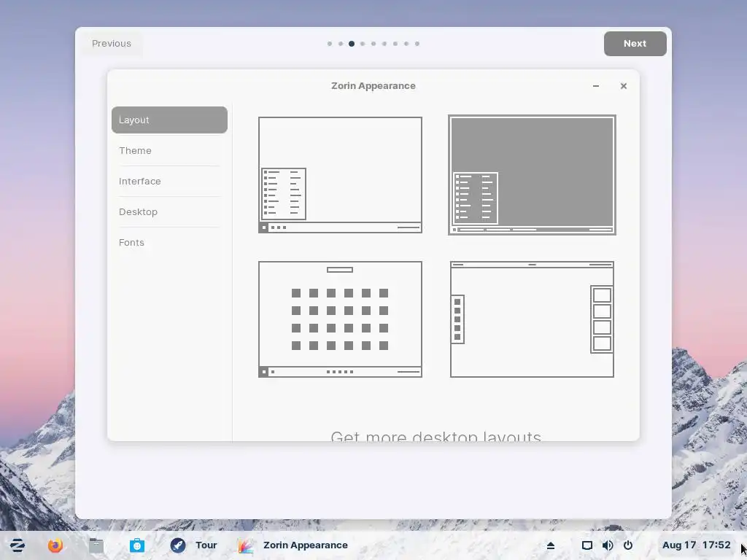Choose the selected gray Windows-classic layout thumbnail
This screenshot has width=747, height=560.
pos(532,175)
